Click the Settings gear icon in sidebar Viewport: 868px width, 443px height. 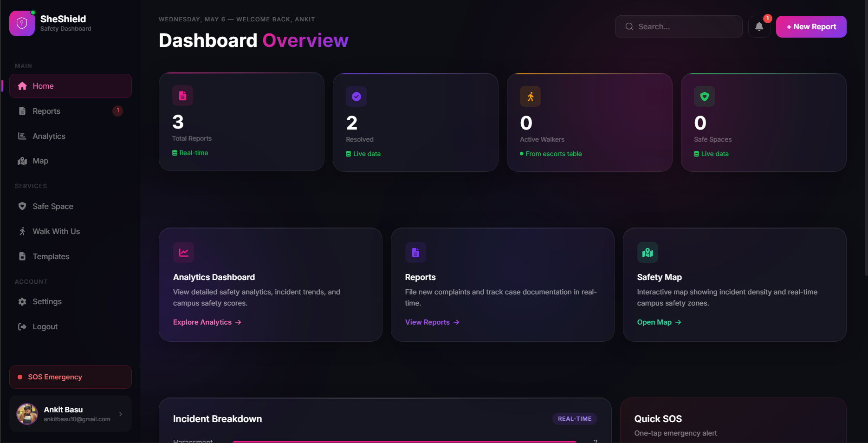pos(22,301)
